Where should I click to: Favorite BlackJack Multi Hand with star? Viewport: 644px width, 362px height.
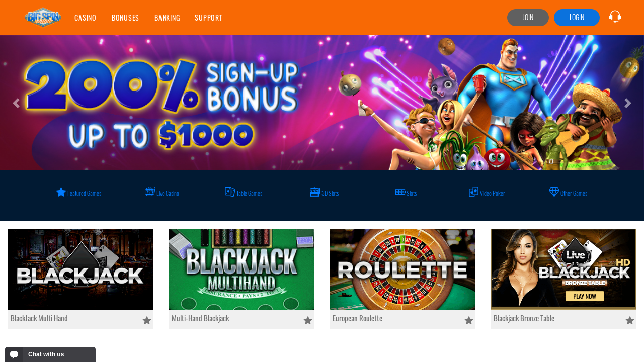tap(147, 320)
